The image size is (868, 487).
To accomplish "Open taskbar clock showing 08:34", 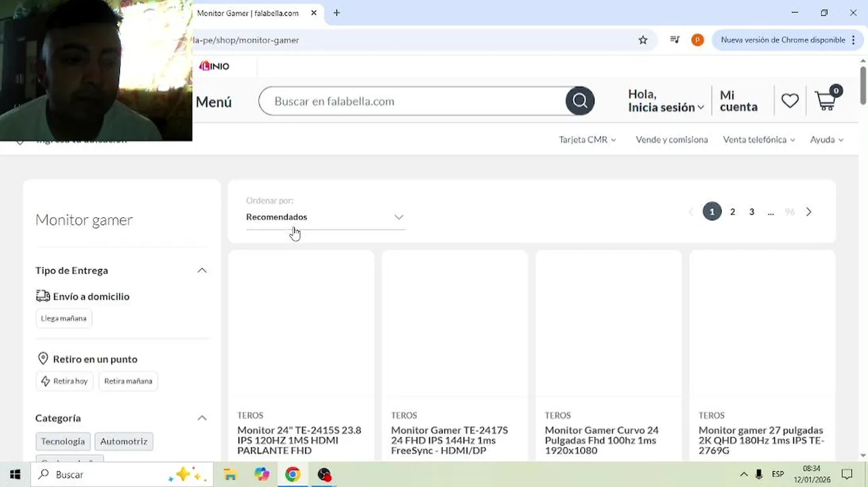I will coord(811,474).
